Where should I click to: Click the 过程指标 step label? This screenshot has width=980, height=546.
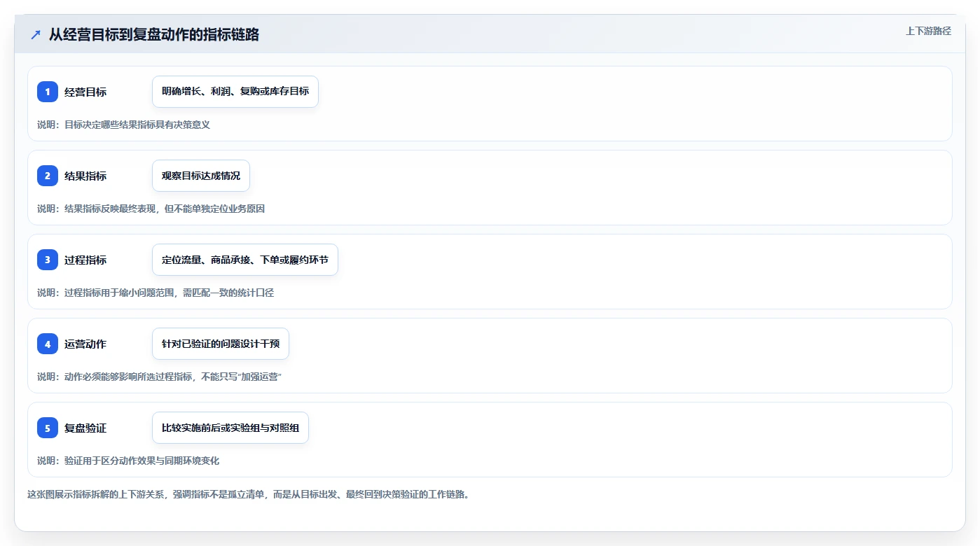(x=85, y=260)
